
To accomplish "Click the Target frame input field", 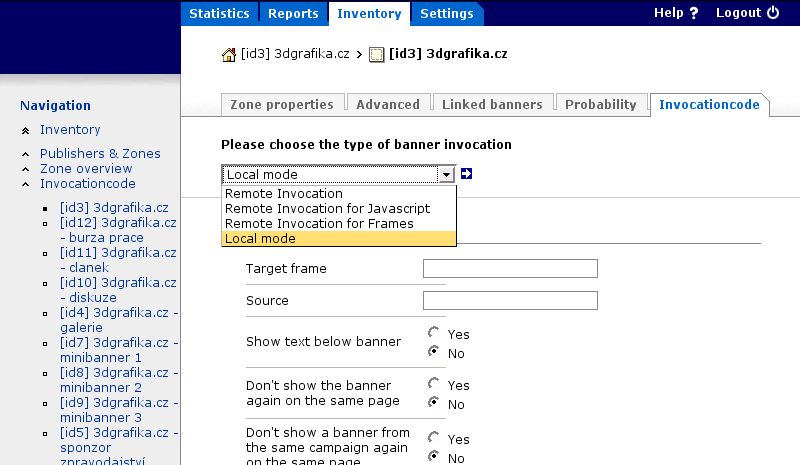I will tap(510, 268).
